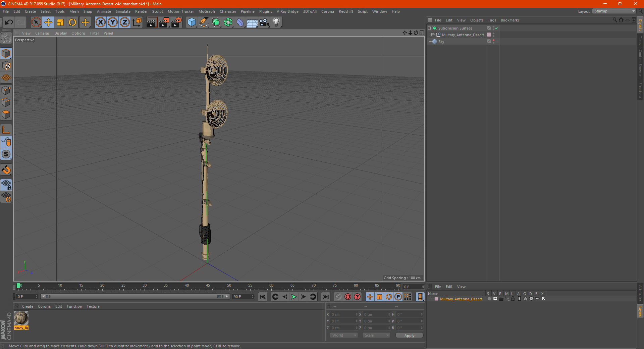The width and height of the screenshot is (644, 349).
Task: Open the MoGraph menu
Action: point(207,11)
